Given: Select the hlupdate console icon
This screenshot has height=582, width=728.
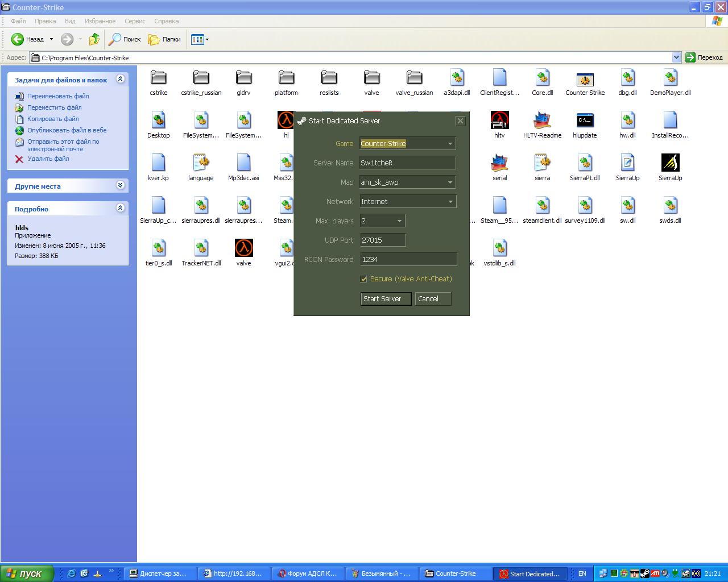Looking at the screenshot, I should 585,120.
